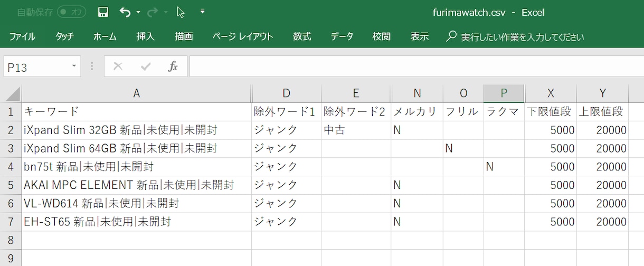Select column A header
Screen dimensions: 644x266
pos(137,93)
